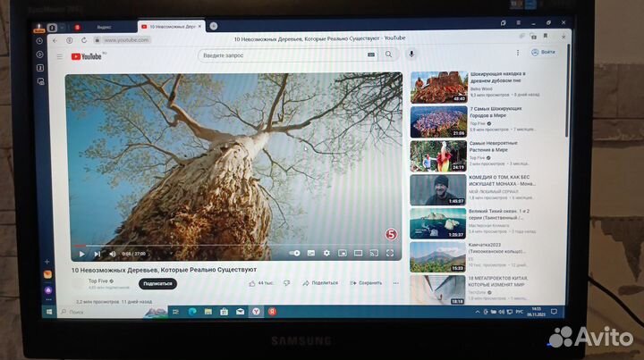Click the Top Five channel avatar
644x360 pixels.
(78, 284)
